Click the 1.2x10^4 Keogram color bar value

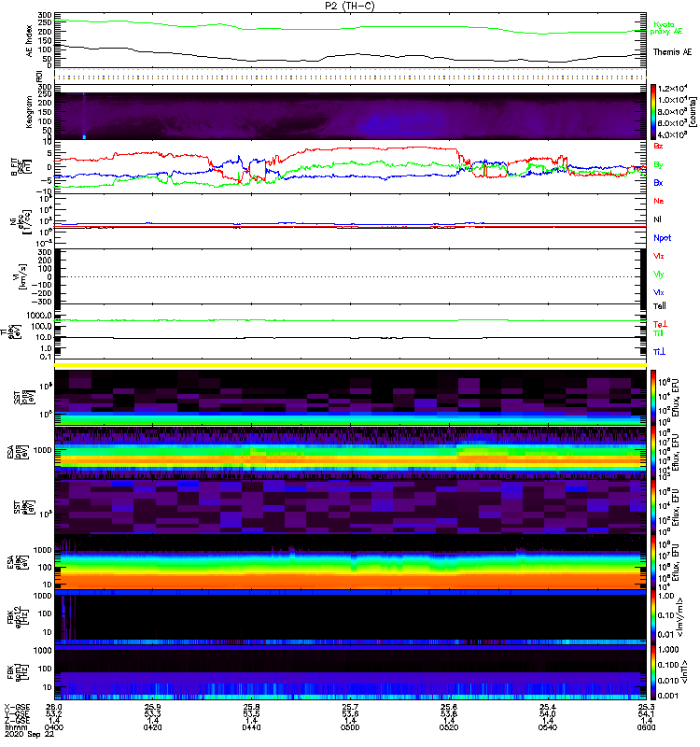tap(672, 88)
